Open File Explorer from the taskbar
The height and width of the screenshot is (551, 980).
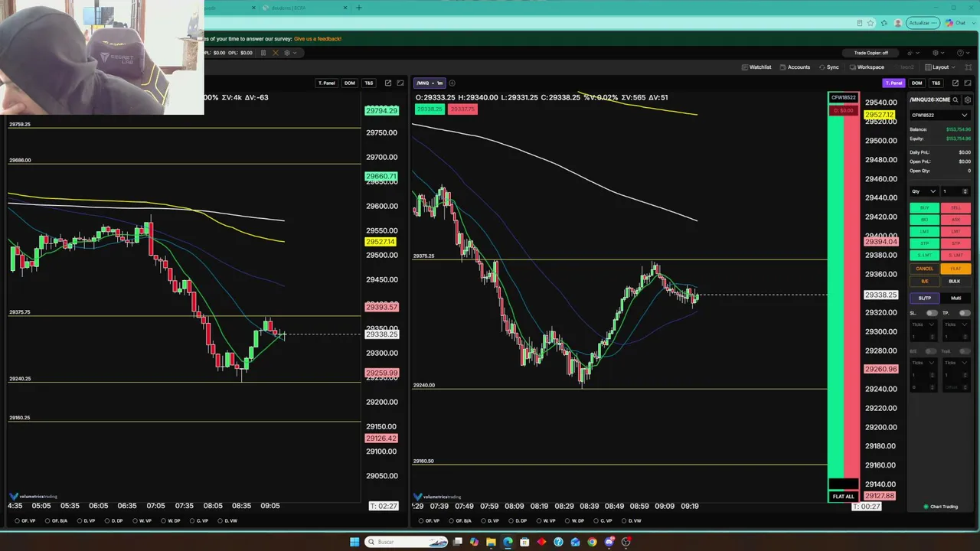tap(491, 542)
